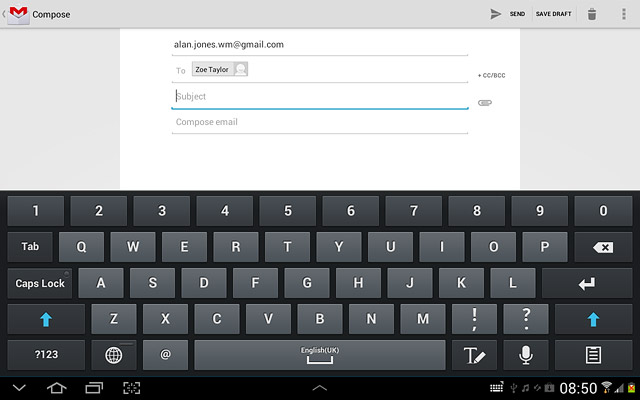Add CC/BCC recipients

[x=491, y=76]
